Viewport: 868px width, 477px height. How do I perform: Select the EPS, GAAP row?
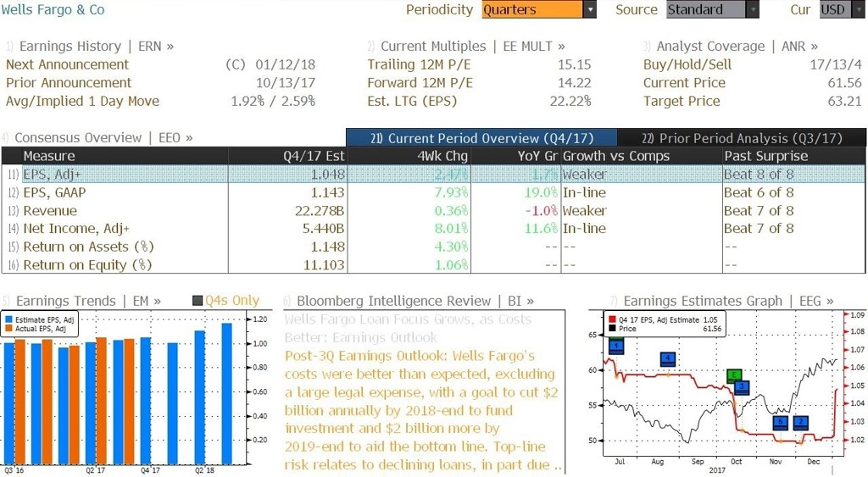click(x=433, y=192)
